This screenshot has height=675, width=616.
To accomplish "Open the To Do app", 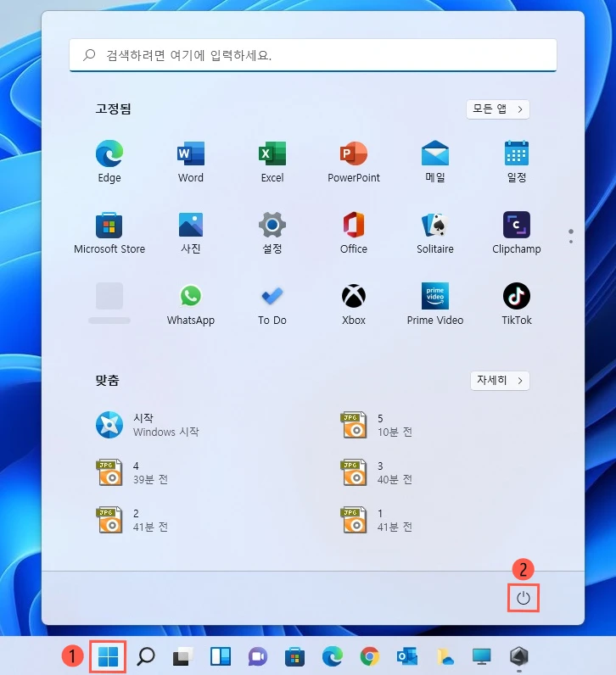I will [x=272, y=304].
